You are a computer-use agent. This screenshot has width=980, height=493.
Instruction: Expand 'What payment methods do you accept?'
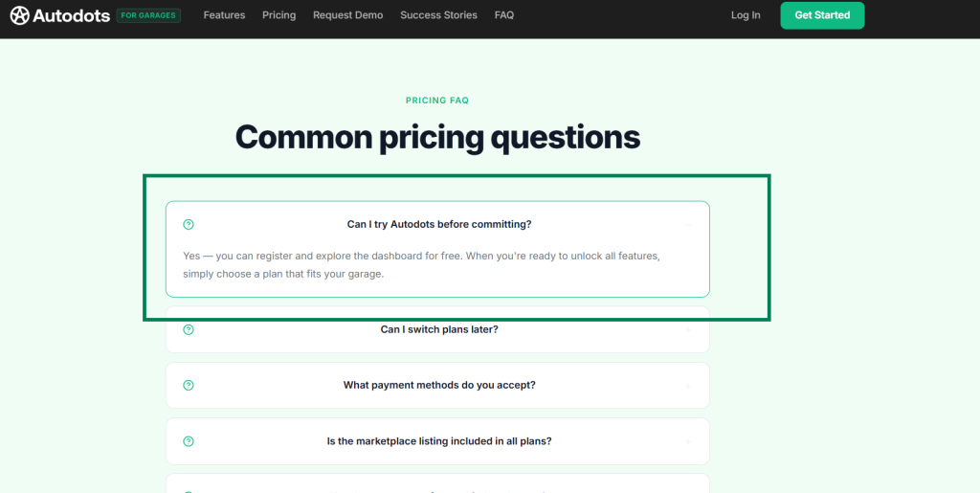point(438,386)
